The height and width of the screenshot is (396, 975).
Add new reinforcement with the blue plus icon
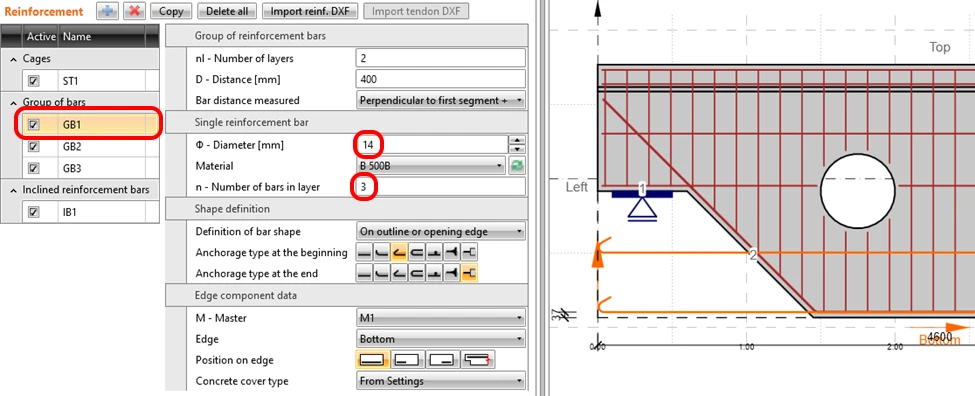coord(107,11)
